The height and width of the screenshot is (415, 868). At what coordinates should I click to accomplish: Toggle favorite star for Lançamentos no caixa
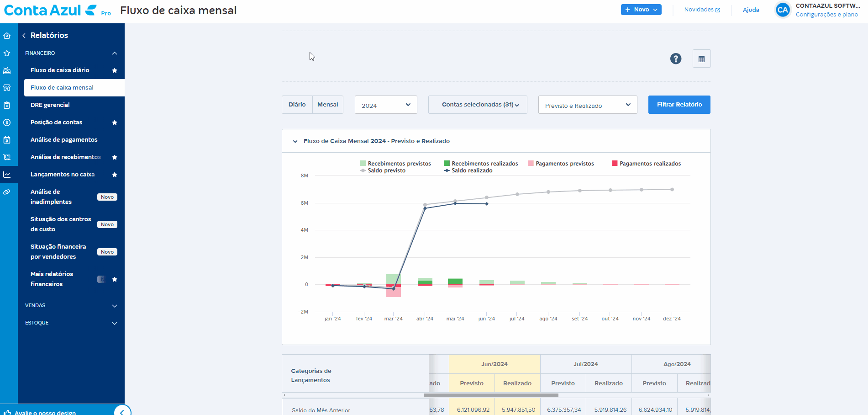[115, 175]
